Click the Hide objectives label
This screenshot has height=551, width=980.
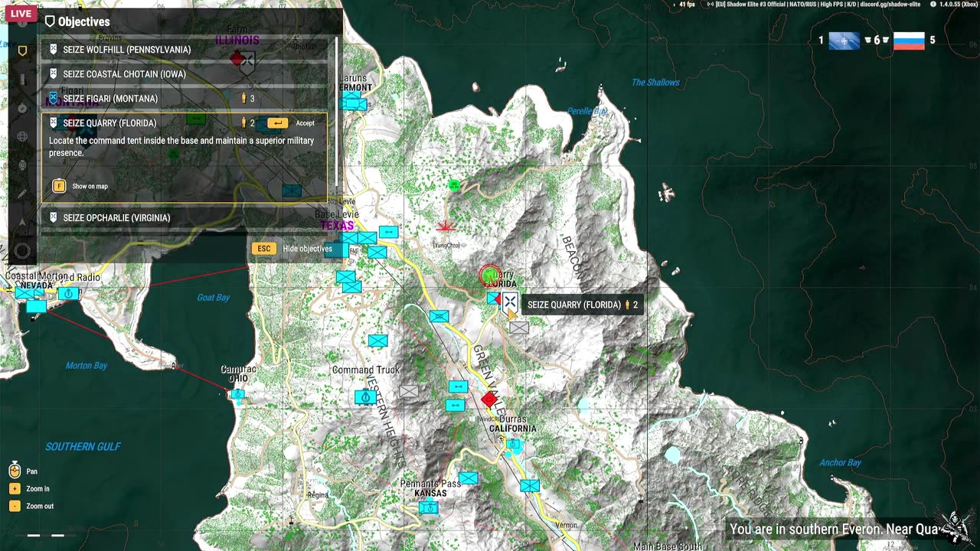(x=307, y=249)
